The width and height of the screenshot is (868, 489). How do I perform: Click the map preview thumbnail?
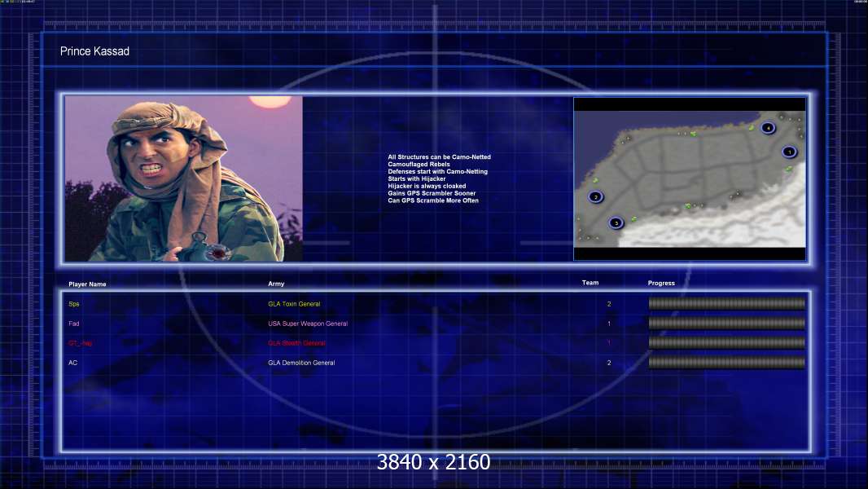[x=690, y=178]
